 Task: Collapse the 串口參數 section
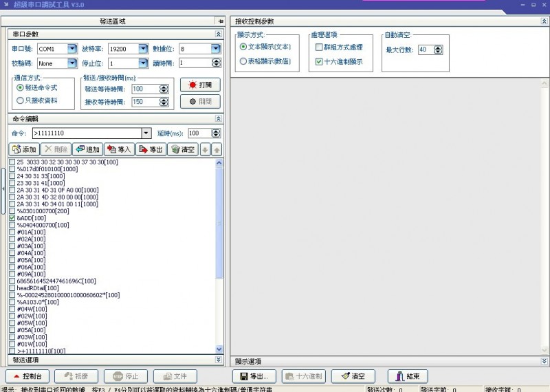click(218, 34)
